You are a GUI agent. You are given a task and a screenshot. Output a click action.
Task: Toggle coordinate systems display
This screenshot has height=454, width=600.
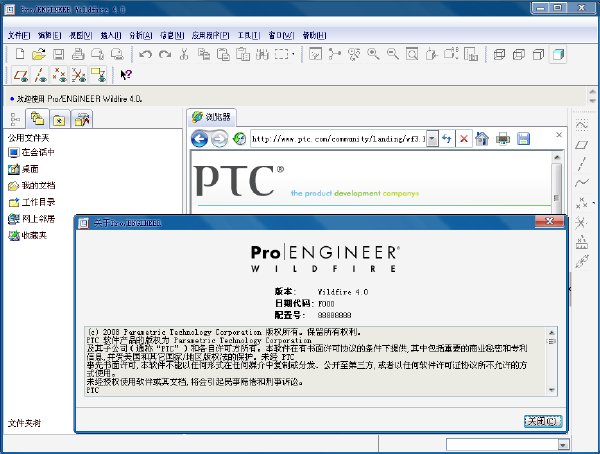(x=79, y=75)
